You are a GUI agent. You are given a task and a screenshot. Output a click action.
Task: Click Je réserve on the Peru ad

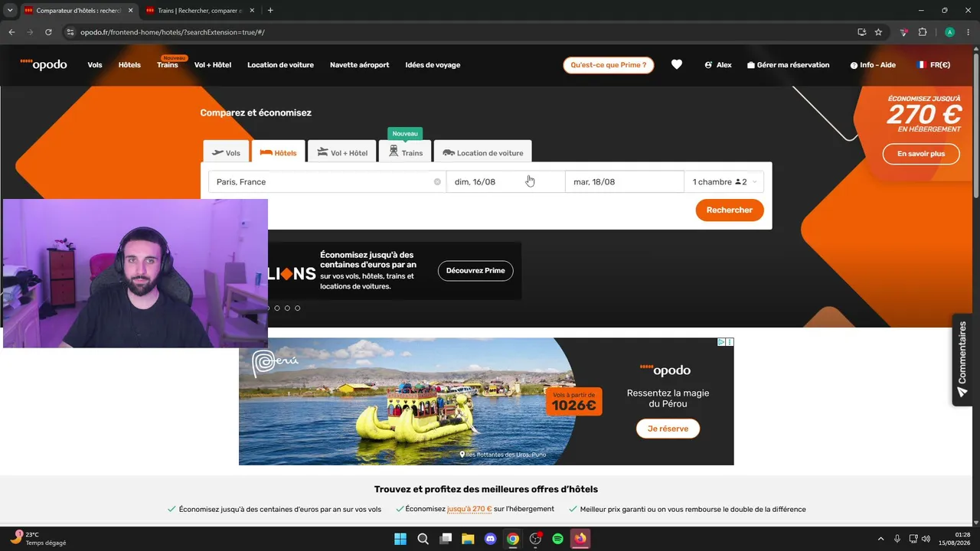668,429
